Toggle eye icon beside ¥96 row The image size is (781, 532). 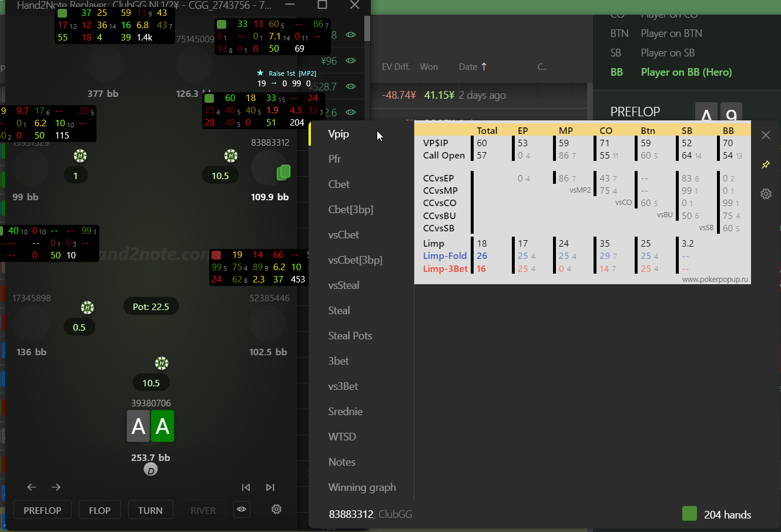pos(351,60)
